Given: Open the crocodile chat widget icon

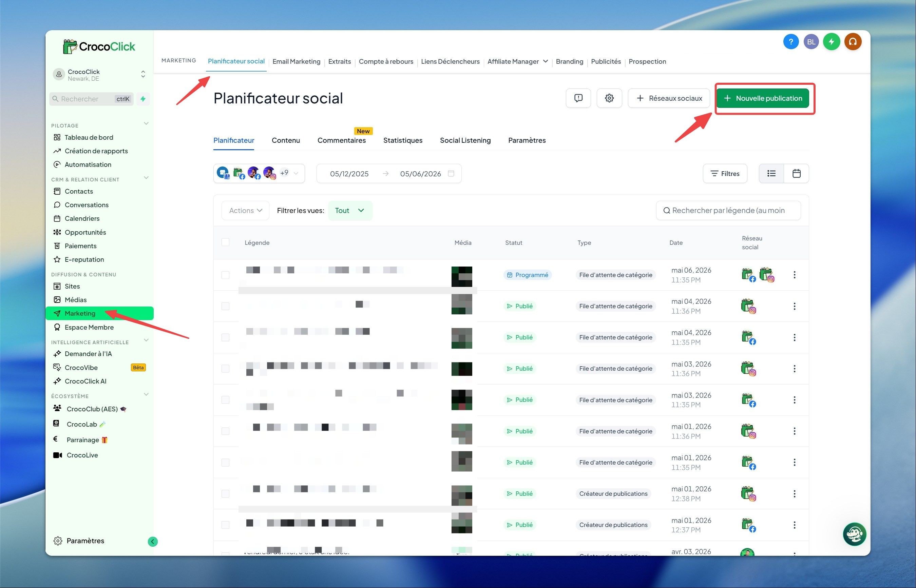Looking at the screenshot, I should tap(854, 534).
